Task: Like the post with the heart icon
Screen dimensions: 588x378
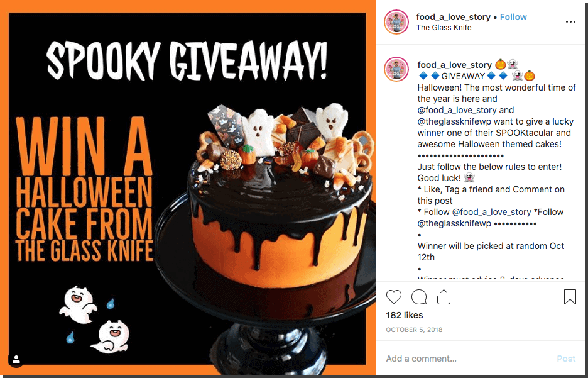Action: click(x=394, y=297)
